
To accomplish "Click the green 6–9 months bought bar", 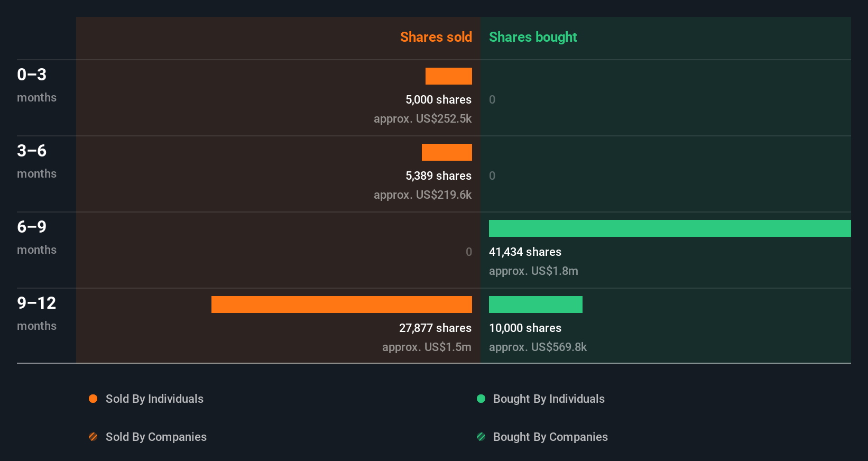I will (x=670, y=228).
